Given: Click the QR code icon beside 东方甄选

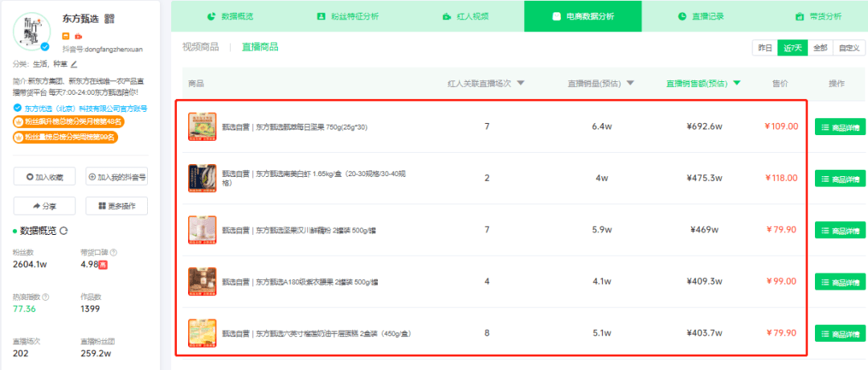Looking at the screenshot, I should (109, 18).
